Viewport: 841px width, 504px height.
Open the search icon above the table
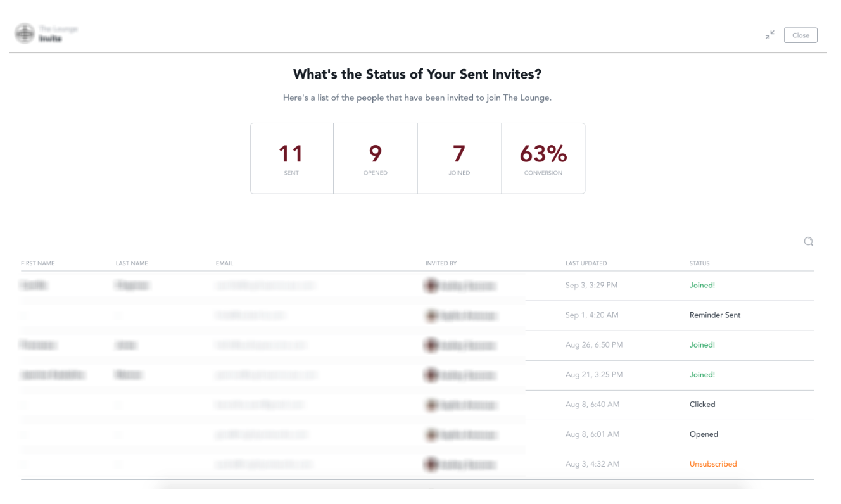click(808, 241)
